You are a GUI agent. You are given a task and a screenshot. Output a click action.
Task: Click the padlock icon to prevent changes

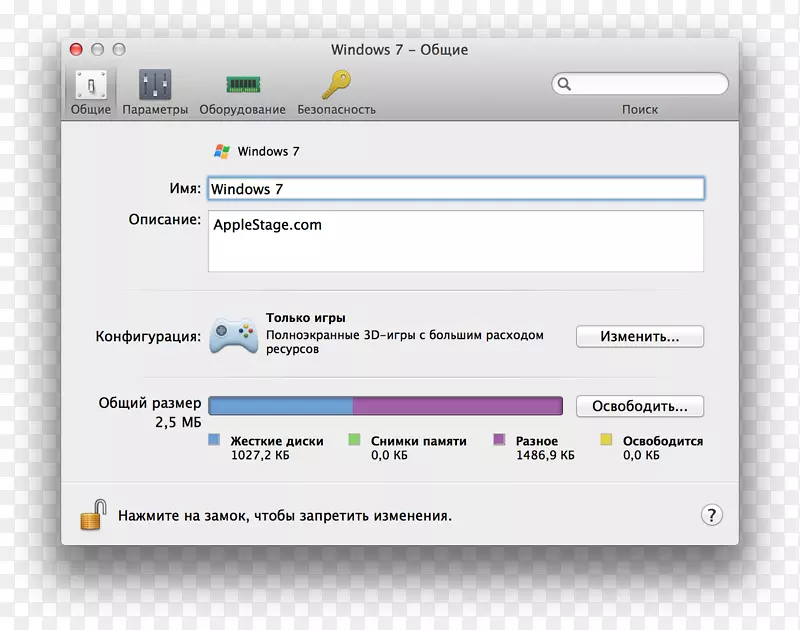(x=93, y=514)
